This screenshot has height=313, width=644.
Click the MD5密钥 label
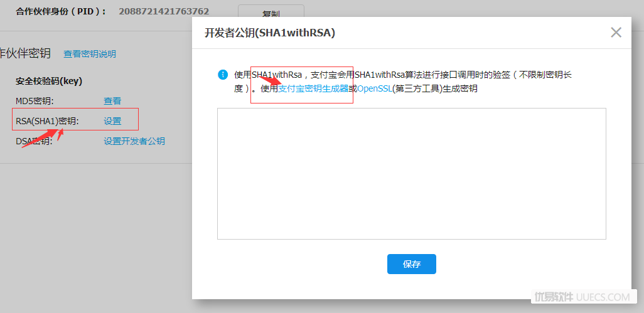35,102
